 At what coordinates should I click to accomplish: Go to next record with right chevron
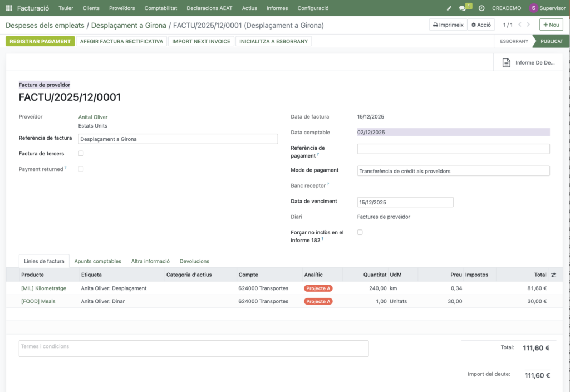(529, 25)
